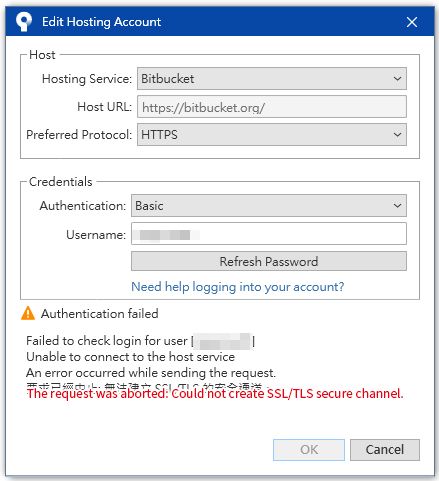The image size is (439, 481).
Task: Open the "Need help logging into your account?" link
Action: [x=238, y=287]
